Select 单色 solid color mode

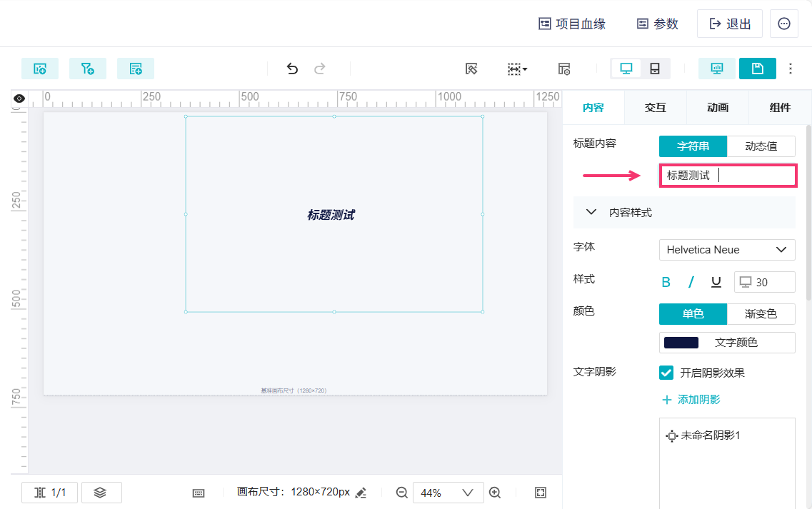[693, 314]
